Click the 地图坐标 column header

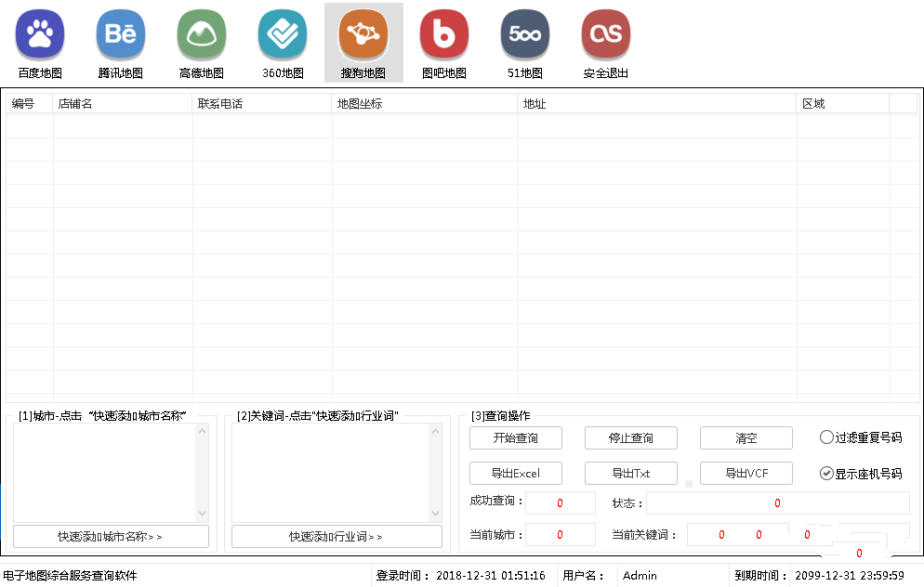click(x=425, y=104)
